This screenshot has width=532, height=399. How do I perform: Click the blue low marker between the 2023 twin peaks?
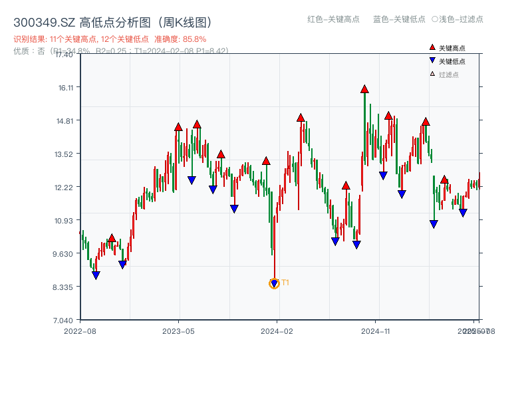(x=192, y=180)
